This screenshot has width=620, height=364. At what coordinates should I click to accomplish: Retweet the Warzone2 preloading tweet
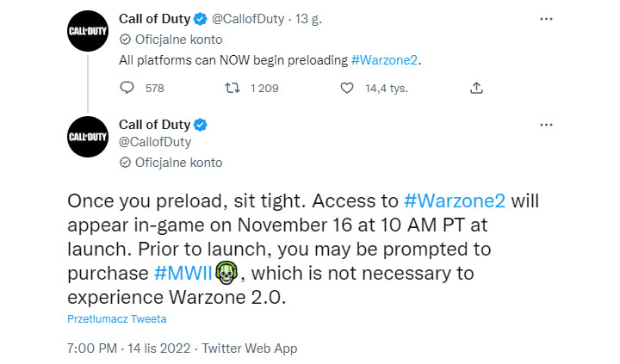232,88
